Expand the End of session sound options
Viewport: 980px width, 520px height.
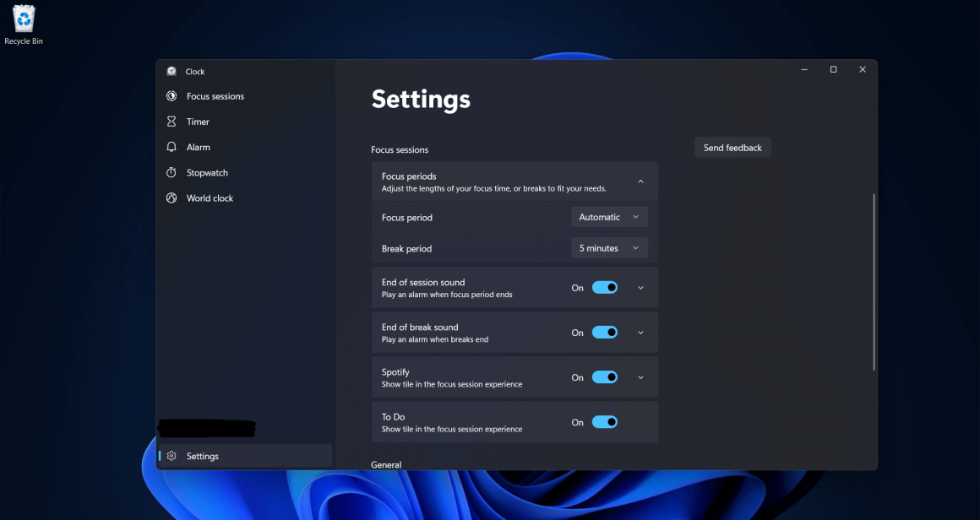pos(640,287)
